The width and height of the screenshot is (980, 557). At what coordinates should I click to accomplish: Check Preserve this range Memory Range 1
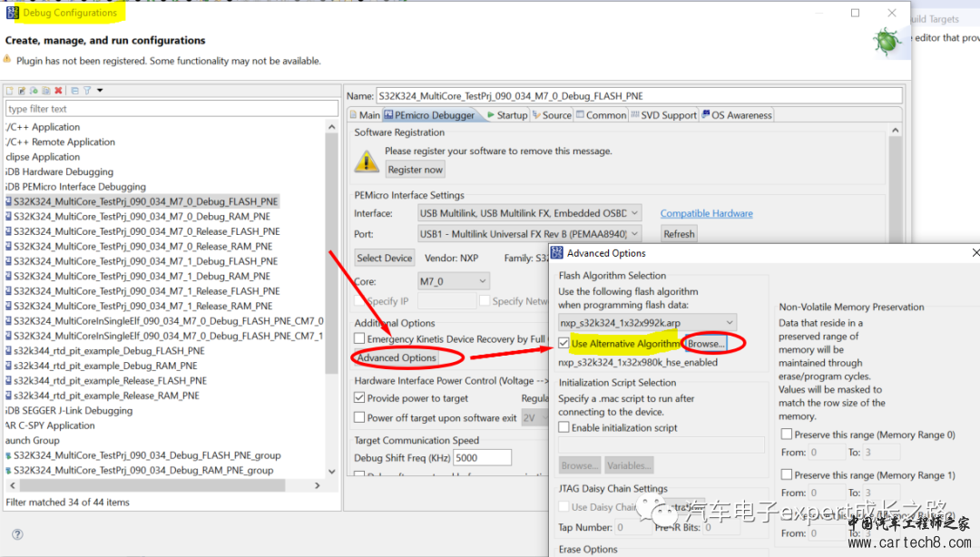point(787,475)
